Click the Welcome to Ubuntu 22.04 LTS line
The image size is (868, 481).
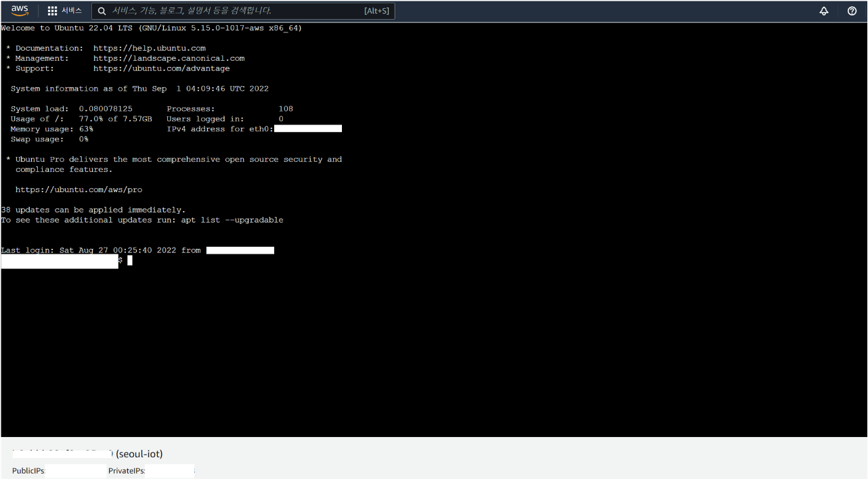tap(152, 28)
